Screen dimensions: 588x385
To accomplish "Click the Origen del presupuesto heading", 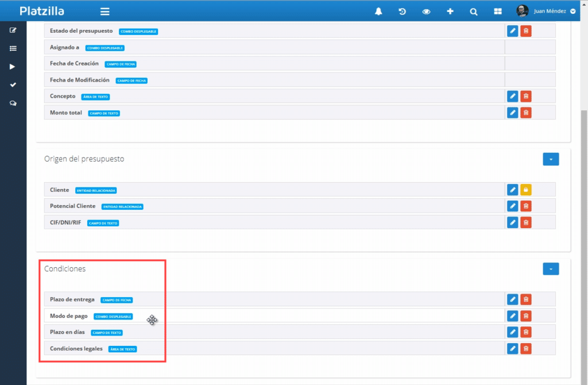I will point(84,159).
